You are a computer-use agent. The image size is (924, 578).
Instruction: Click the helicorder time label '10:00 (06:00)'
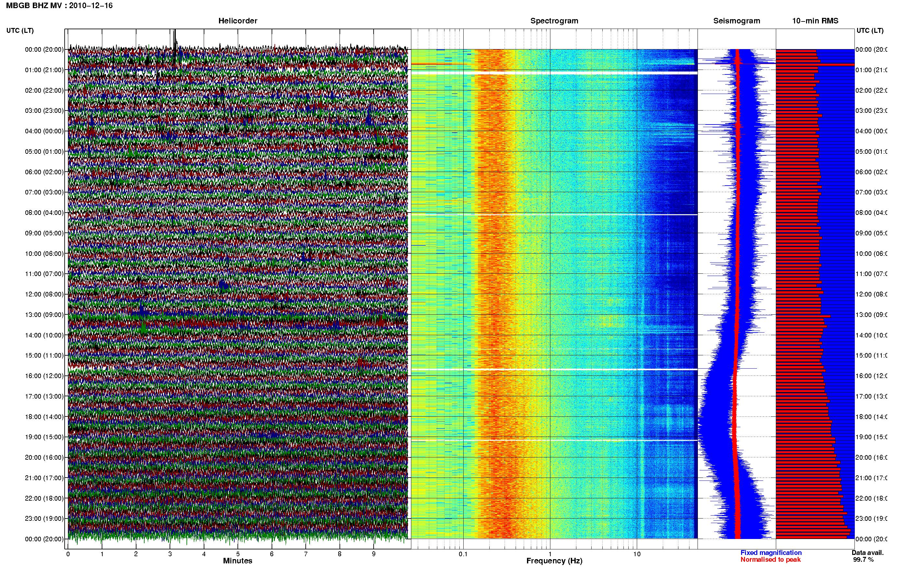pyautogui.click(x=44, y=254)
